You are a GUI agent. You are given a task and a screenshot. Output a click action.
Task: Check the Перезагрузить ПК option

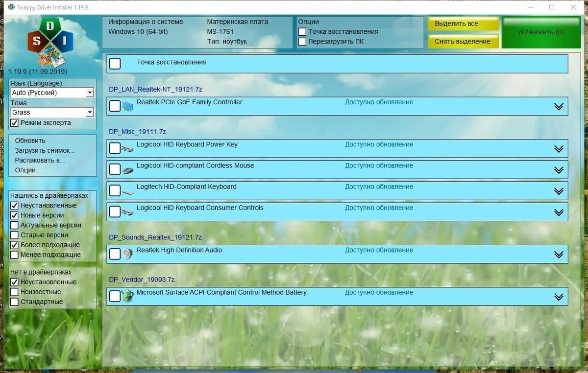302,42
